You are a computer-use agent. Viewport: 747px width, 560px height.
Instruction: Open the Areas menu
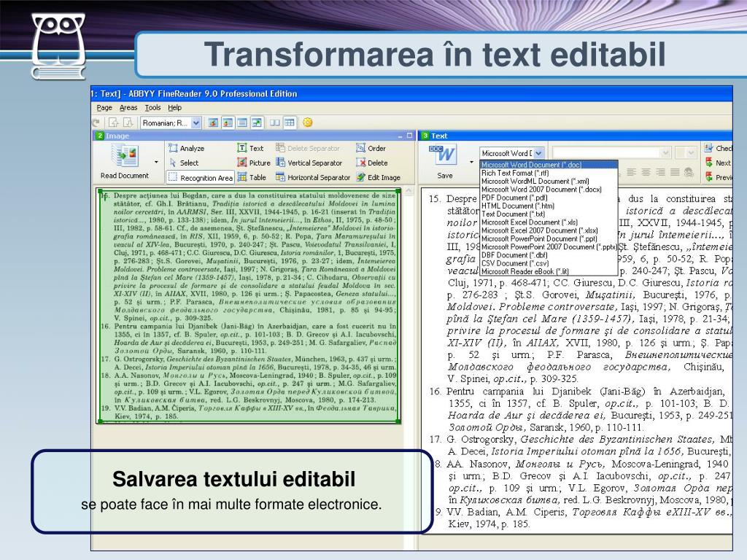click(x=128, y=108)
